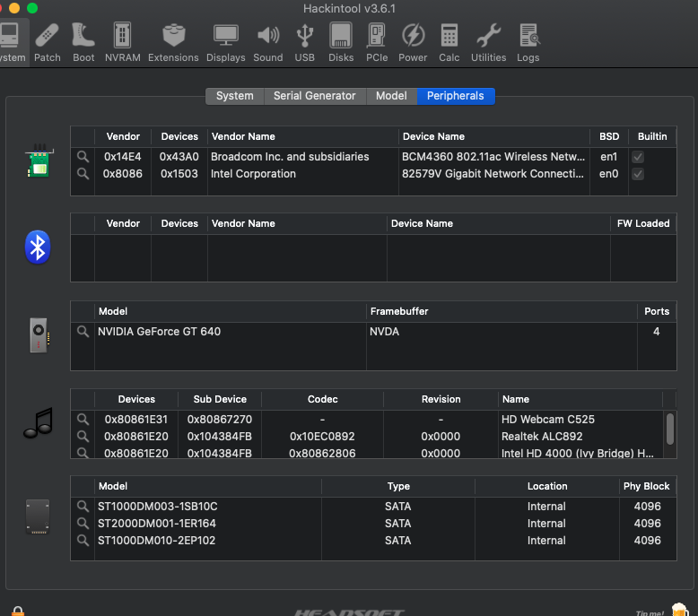
Task: Click the Bluetooth icon
Action: 38,247
